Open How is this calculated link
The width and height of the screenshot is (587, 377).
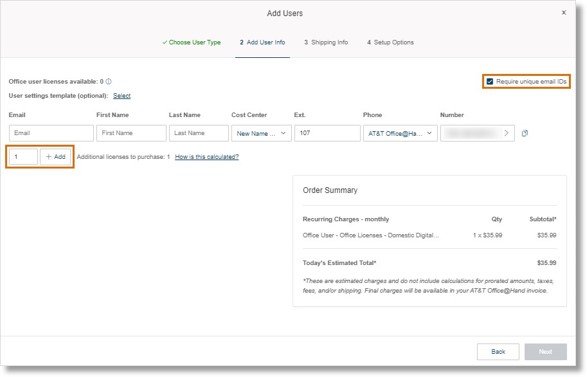click(207, 157)
